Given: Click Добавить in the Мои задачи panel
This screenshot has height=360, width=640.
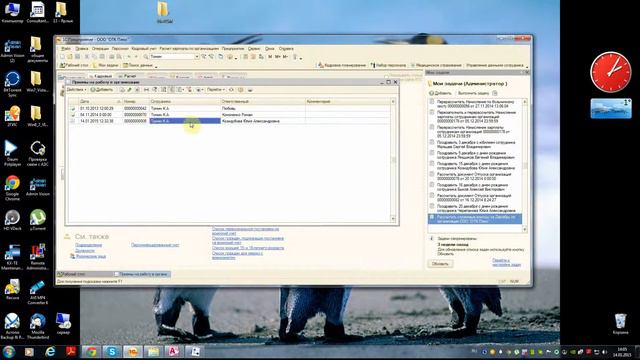Looking at the screenshot, I should point(440,93).
